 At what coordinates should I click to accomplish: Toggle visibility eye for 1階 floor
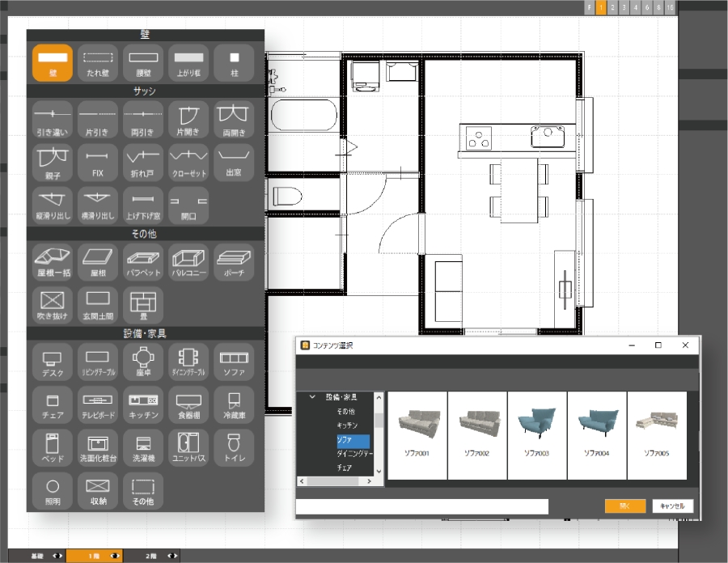click(x=116, y=557)
